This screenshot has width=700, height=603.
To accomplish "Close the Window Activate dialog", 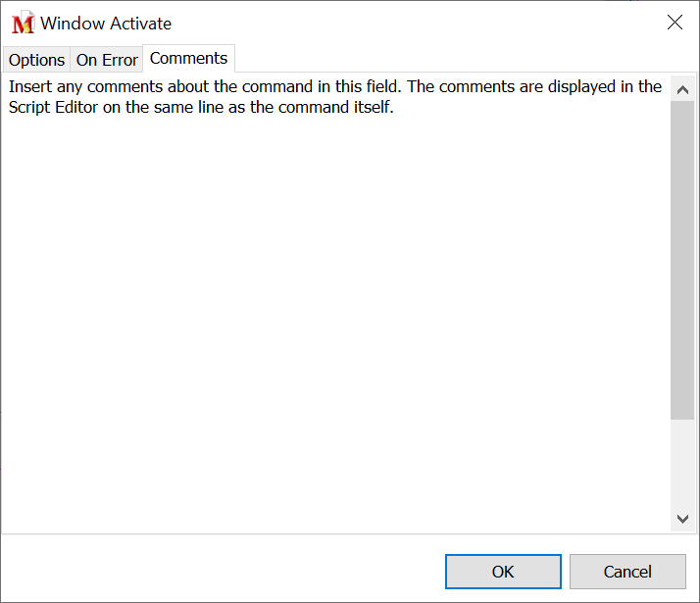I will coord(675,23).
